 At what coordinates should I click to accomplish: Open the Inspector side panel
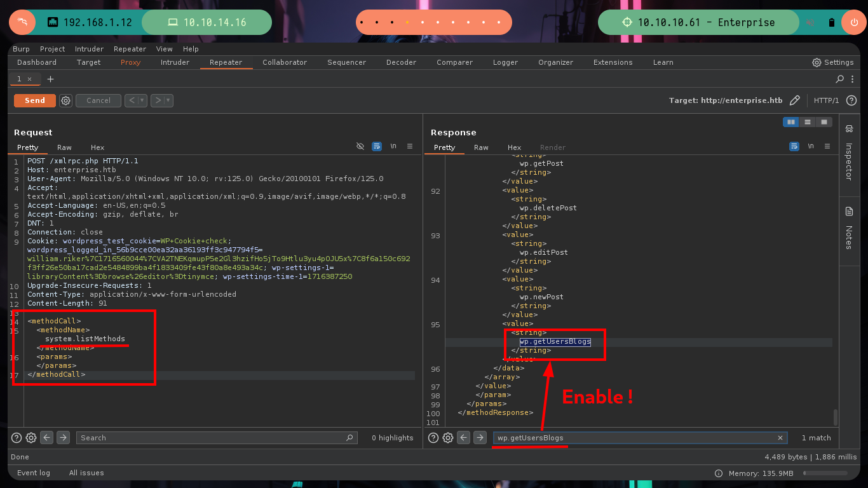coord(849,152)
